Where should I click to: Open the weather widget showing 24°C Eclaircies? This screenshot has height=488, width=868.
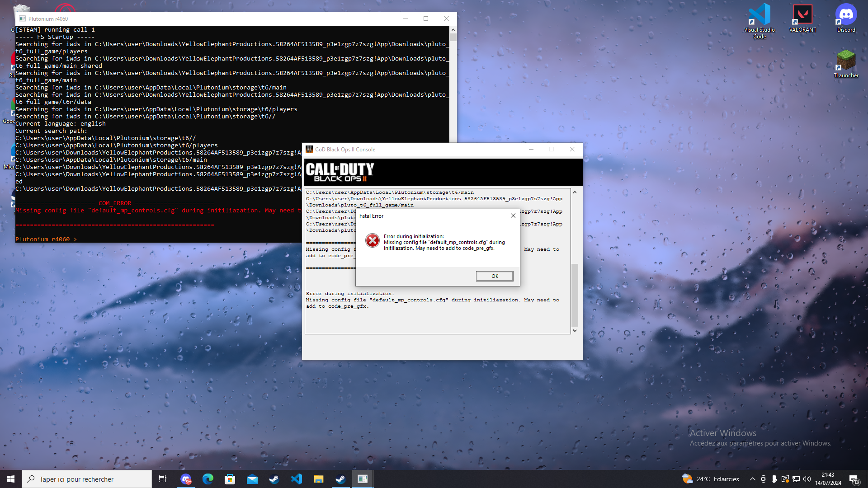711,479
